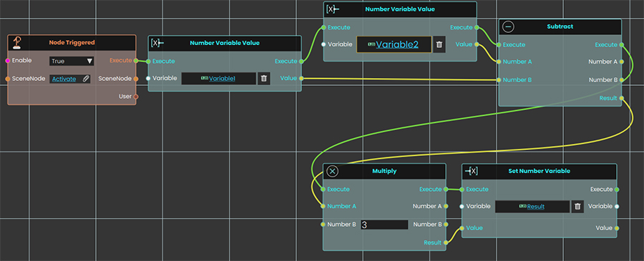
Task: Clear the Result variable with trash icon
Action: pos(577,207)
